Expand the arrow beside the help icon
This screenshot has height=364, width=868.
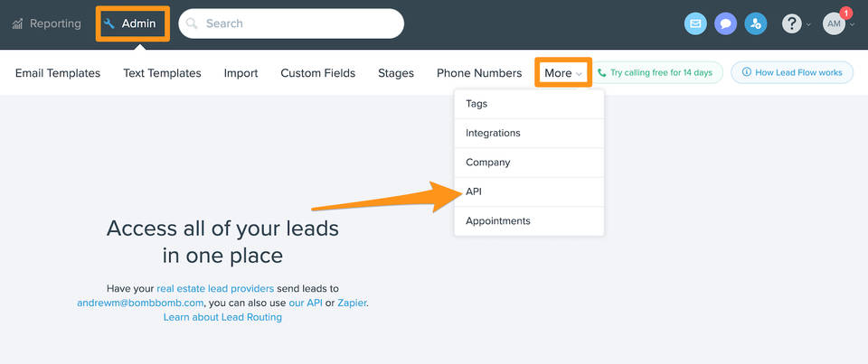click(809, 25)
